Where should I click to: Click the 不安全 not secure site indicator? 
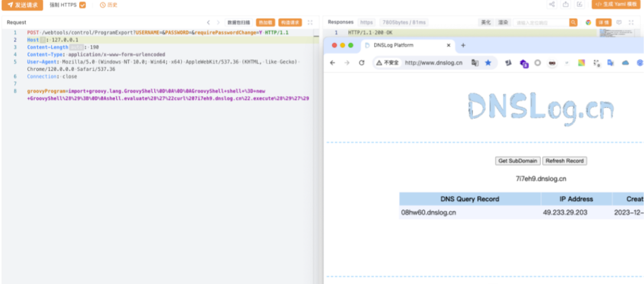387,63
